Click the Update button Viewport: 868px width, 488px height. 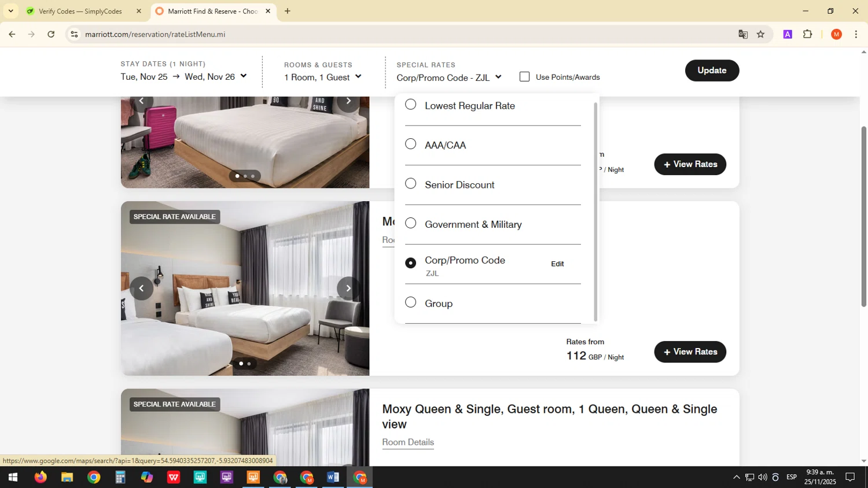[712, 71]
